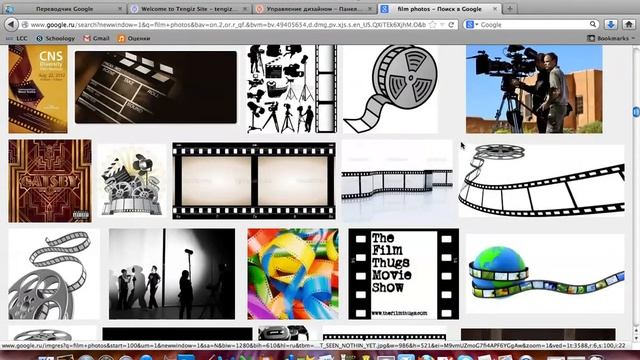
Task: Open the silver reel with spiral film
Action: click(x=54, y=274)
